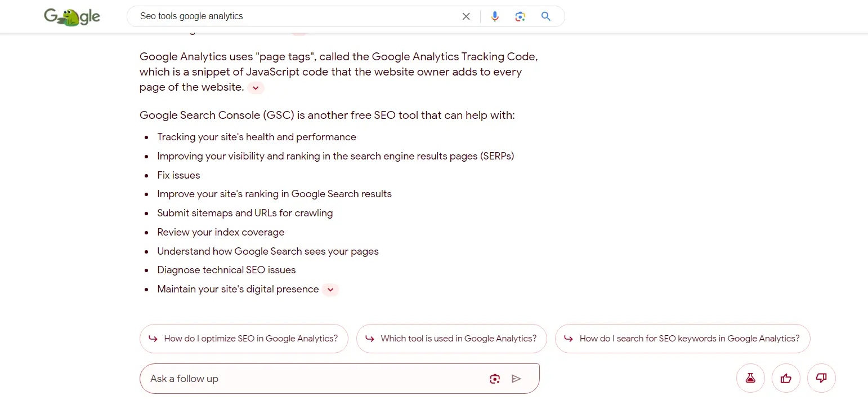Click 'Submit sitemaps and URLs for crawling'
Viewport: 868px width, 413px height.
pos(245,213)
